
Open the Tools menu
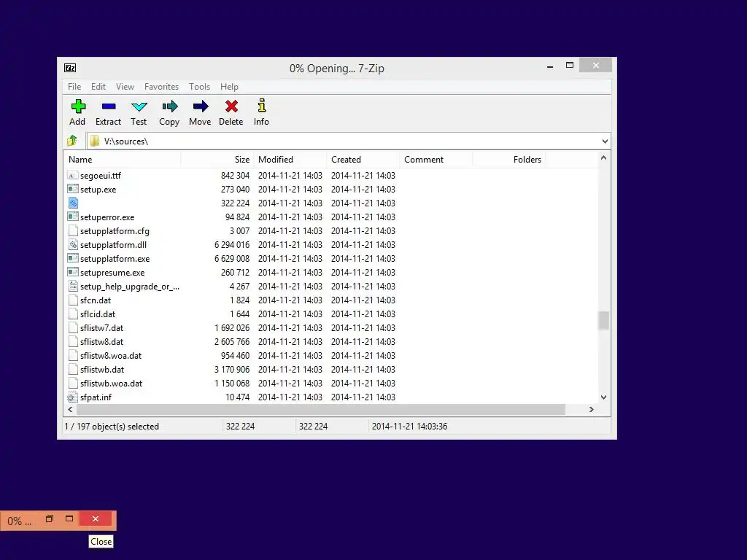[x=199, y=87]
